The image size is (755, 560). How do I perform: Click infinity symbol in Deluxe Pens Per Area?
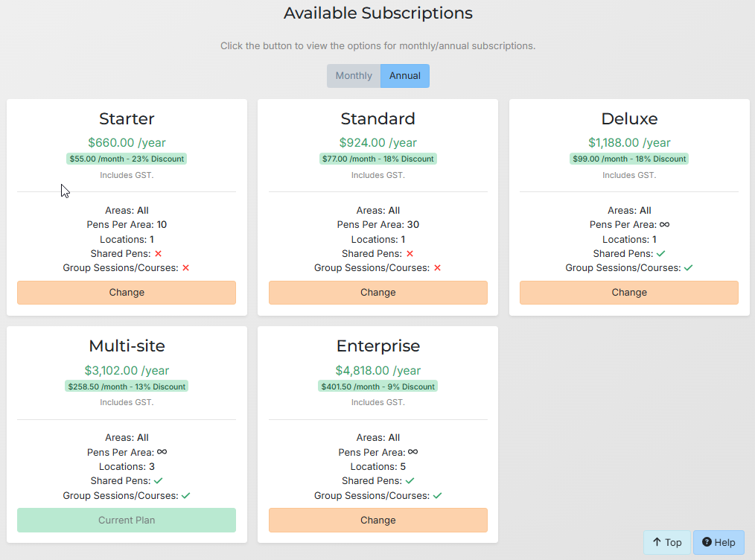coord(664,224)
